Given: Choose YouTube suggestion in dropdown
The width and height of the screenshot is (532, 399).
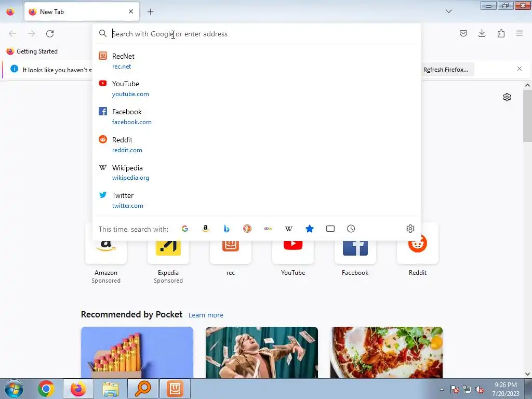Looking at the screenshot, I should (257, 88).
